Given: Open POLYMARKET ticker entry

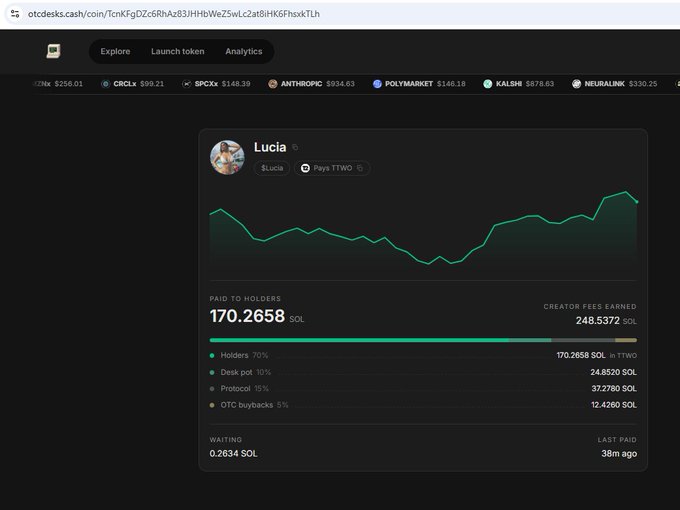Looking at the screenshot, I should tap(419, 84).
